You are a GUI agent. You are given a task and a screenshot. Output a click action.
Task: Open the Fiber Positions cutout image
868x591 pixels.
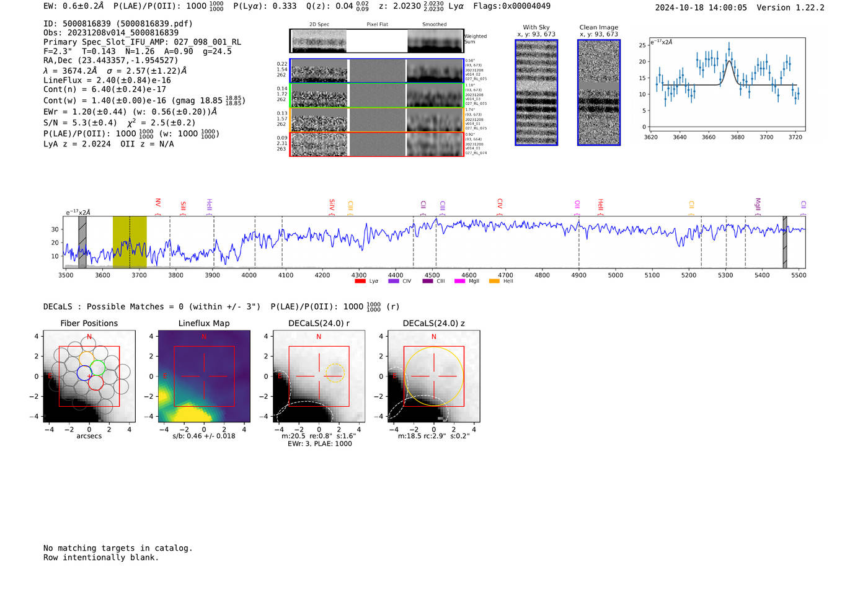[x=89, y=376]
